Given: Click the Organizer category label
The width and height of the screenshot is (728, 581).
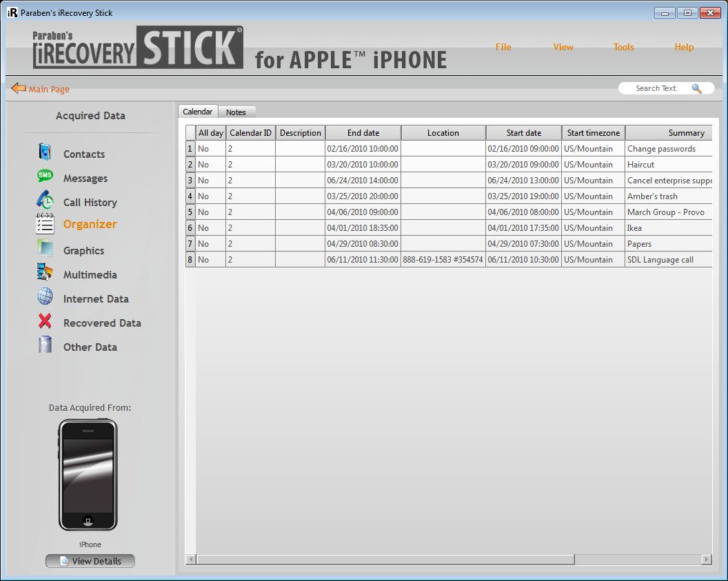Looking at the screenshot, I should click(x=90, y=224).
